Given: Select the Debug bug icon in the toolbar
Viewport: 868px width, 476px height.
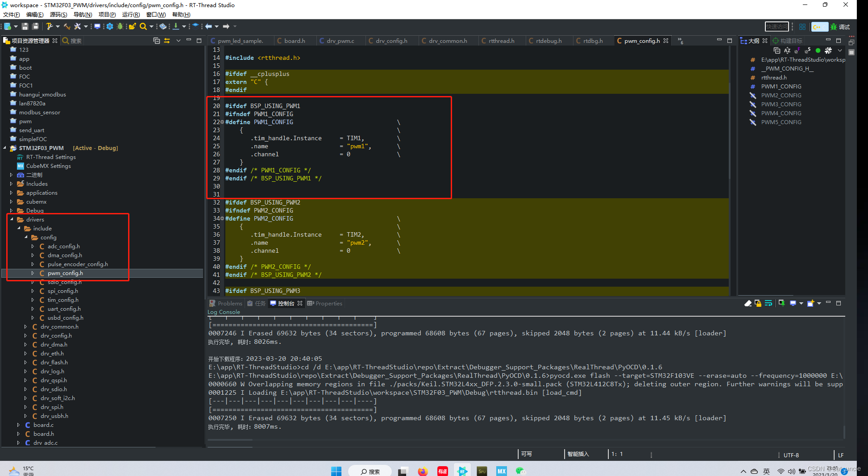Looking at the screenshot, I should click(x=120, y=26).
